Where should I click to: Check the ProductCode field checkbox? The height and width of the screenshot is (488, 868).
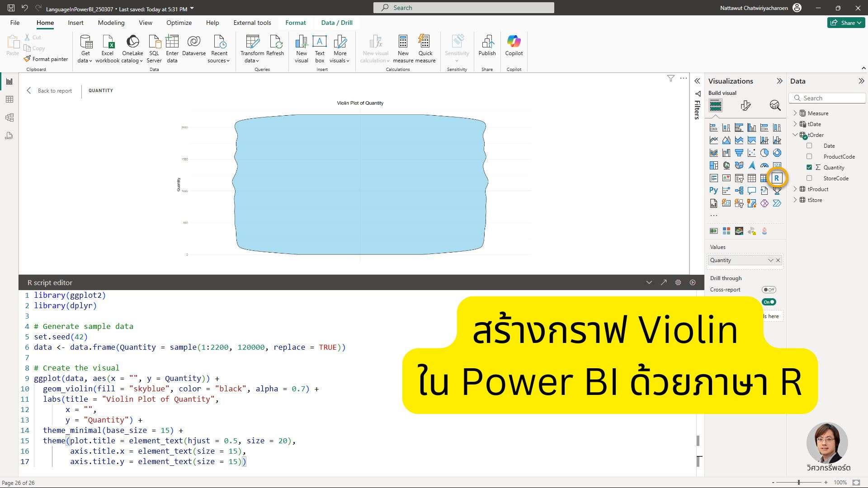(809, 156)
